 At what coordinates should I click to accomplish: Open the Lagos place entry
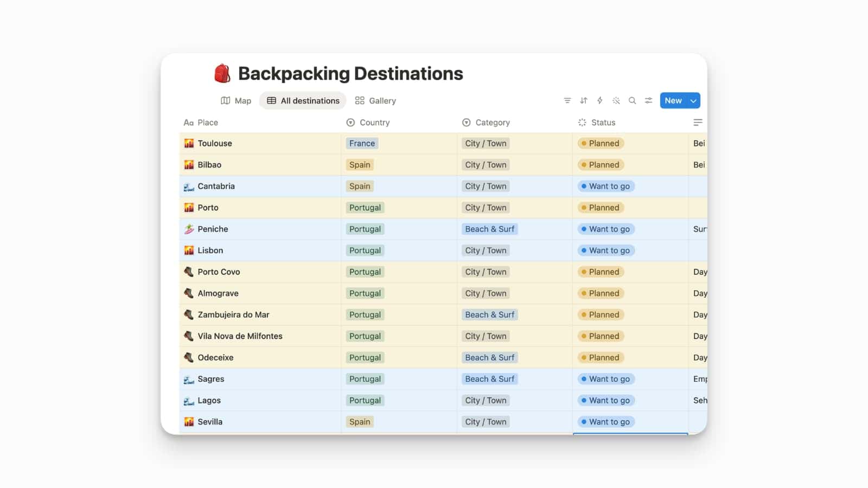(x=209, y=401)
